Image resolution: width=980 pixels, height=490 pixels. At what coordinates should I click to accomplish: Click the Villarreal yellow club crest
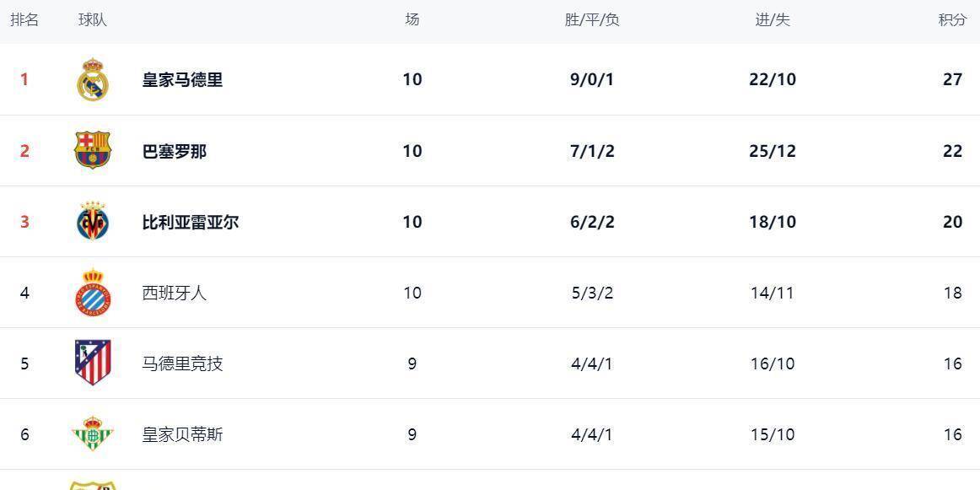click(93, 222)
